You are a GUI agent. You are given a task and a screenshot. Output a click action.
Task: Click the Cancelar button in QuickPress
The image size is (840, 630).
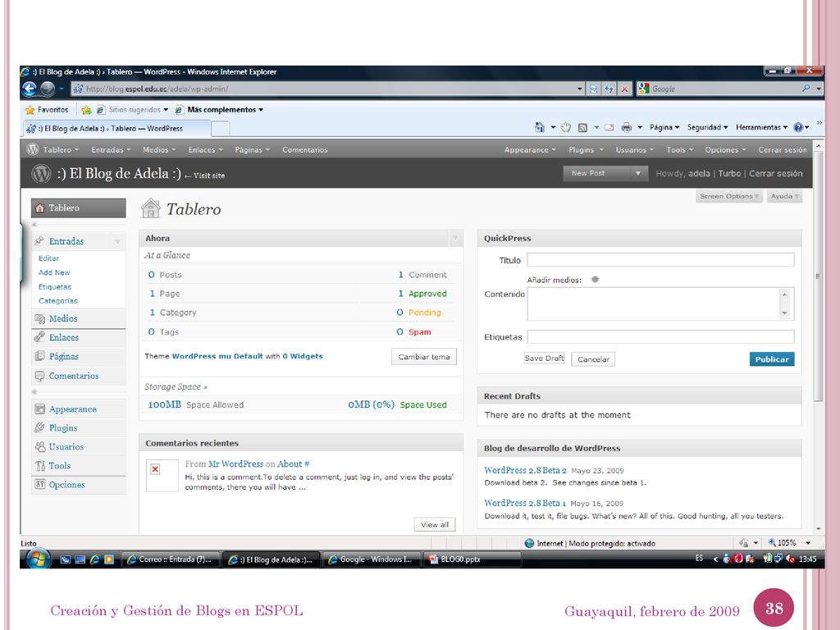click(593, 359)
